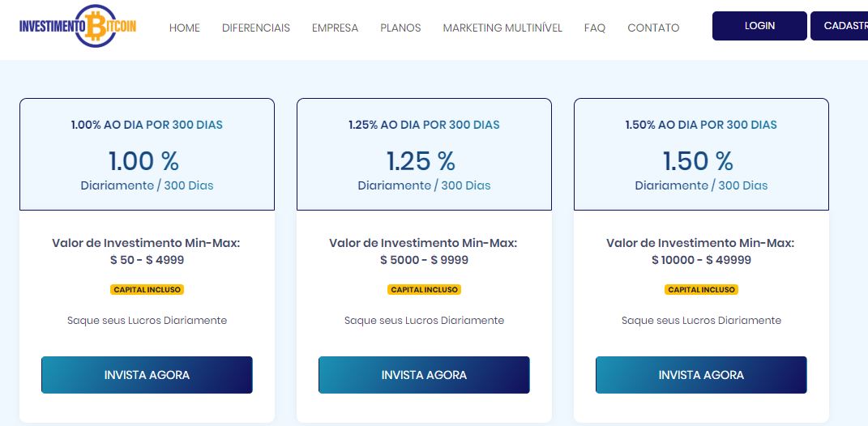868x426 pixels.
Task: Click CAPITAL INCLUSO badge in 1.00% card
Action: (147, 289)
